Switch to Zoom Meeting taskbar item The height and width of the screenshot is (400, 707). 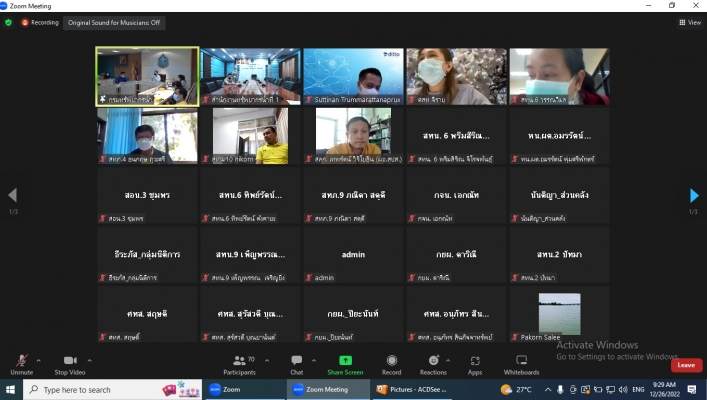pos(328,390)
